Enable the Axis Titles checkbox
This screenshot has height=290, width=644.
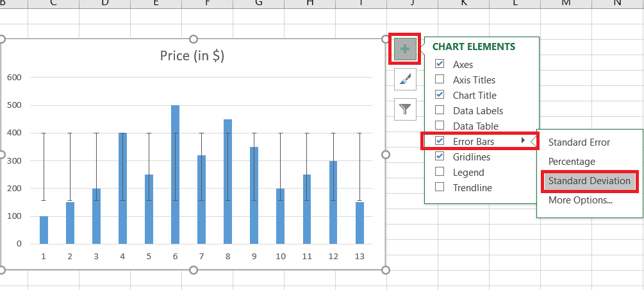coord(440,80)
